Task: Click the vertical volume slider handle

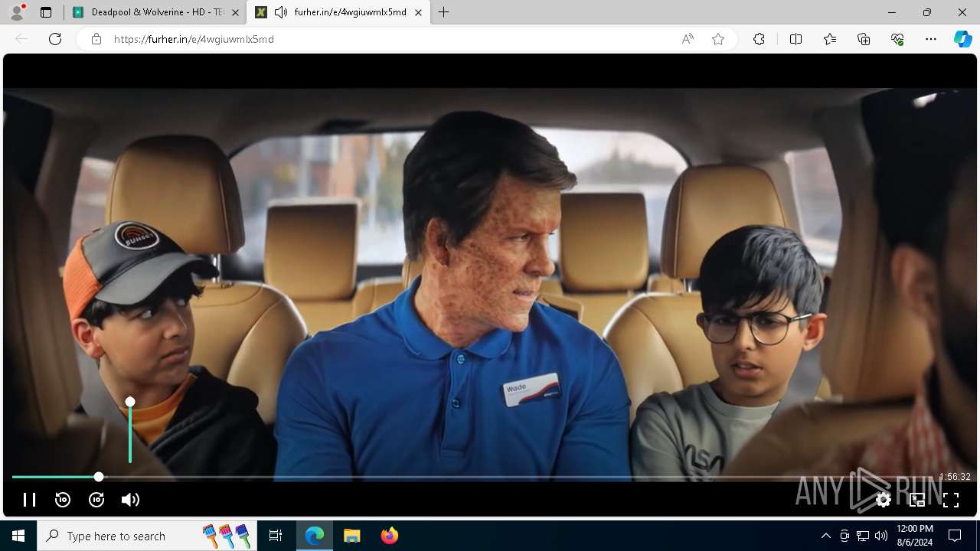Action: [130, 402]
